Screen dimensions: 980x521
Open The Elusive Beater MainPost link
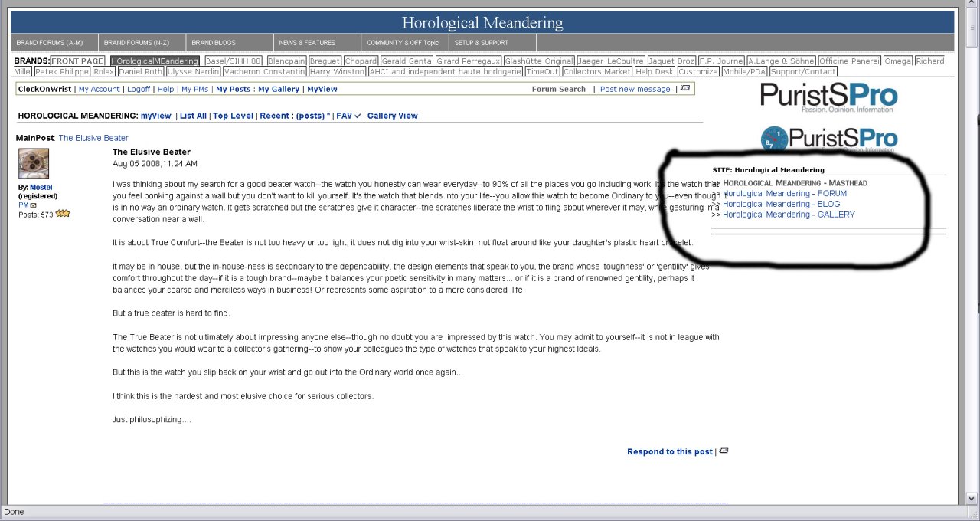tap(93, 138)
